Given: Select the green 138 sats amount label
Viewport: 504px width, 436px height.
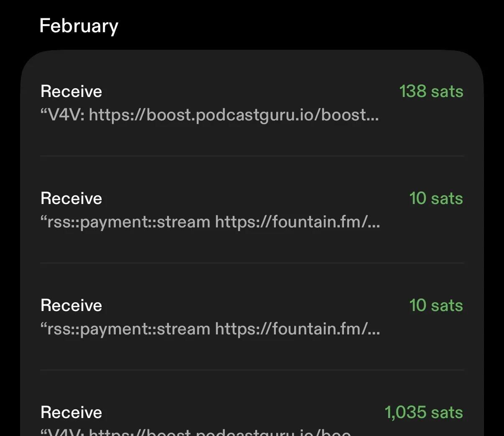Looking at the screenshot, I should tap(432, 92).
